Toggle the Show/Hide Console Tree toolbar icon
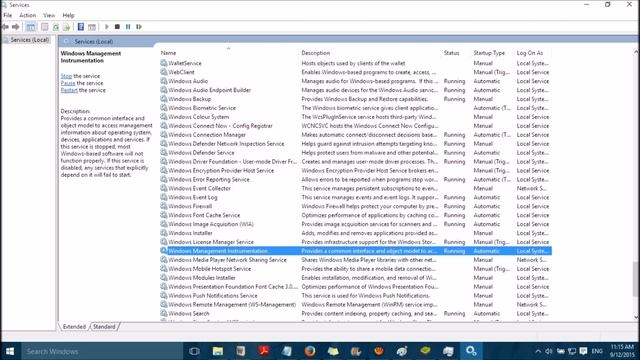Image resolution: width=640 pixels, height=360 pixels. (31, 27)
